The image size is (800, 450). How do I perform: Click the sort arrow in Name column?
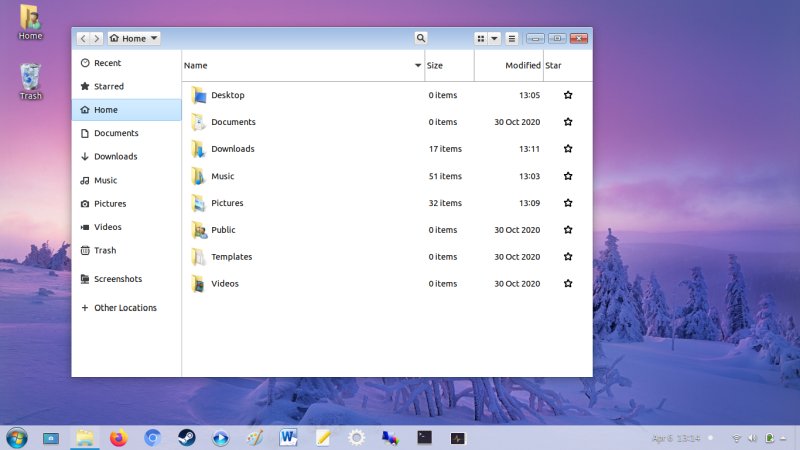[x=418, y=65]
